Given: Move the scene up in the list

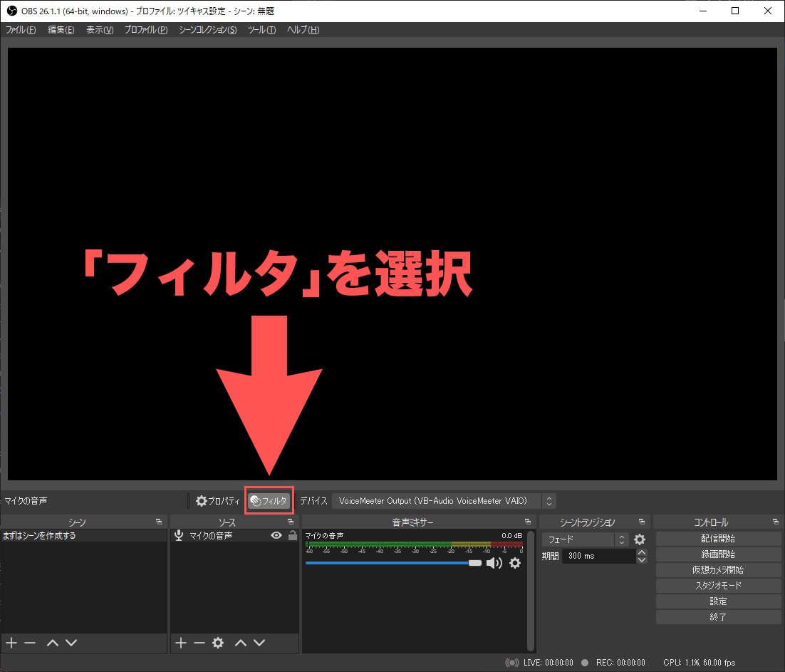Looking at the screenshot, I should (53, 643).
